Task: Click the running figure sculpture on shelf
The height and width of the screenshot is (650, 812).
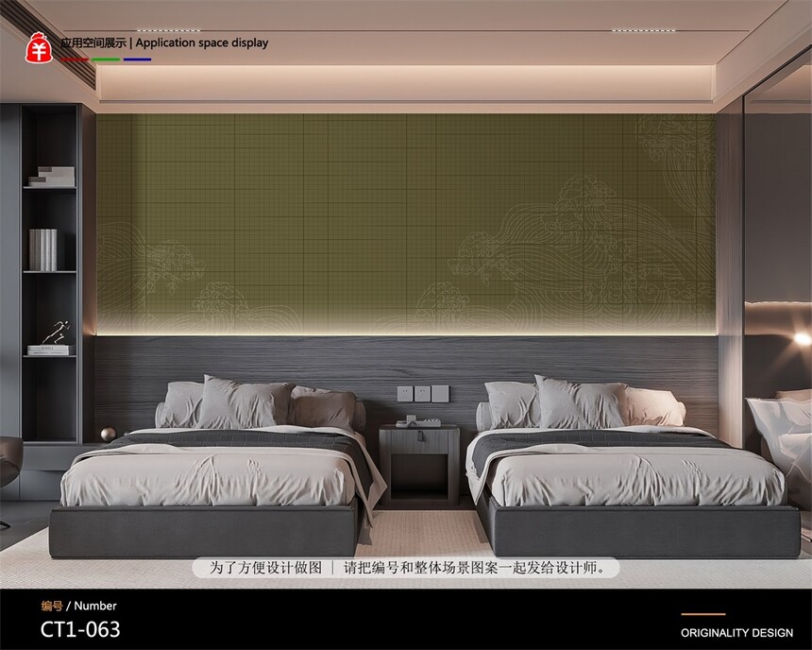Action: tap(58, 332)
